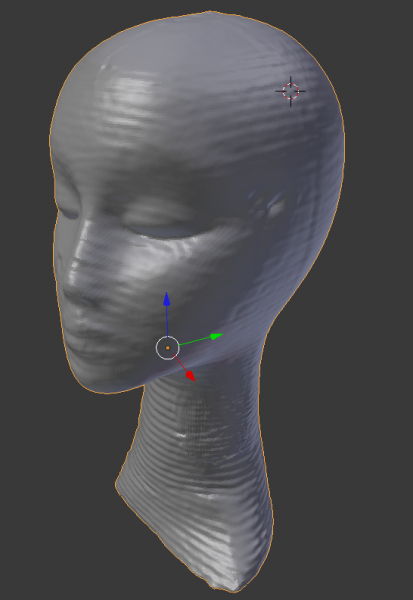
Task: Click the green Y-axis arrow of the gizmo
Action: pyautogui.click(x=217, y=336)
